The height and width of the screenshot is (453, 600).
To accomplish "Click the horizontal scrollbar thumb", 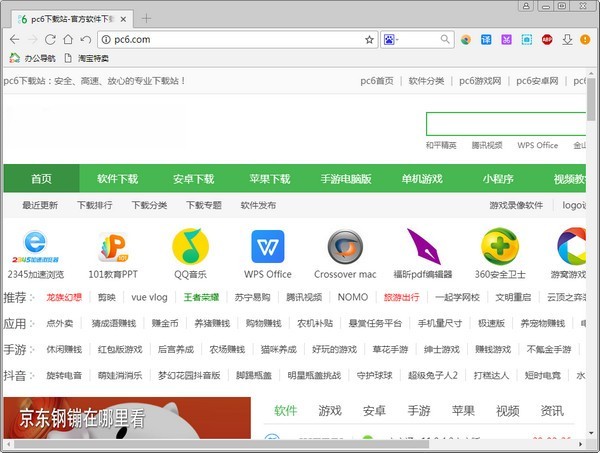I will click(x=221, y=444).
